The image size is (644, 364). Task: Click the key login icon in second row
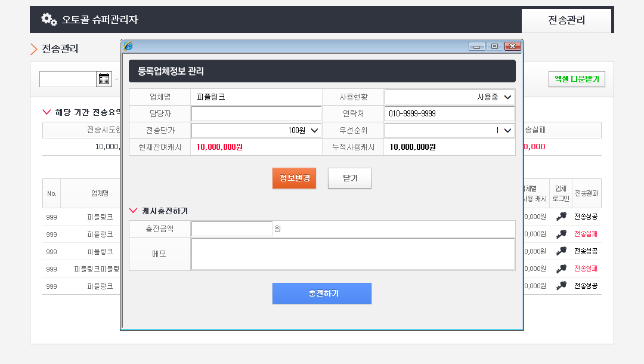(x=561, y=234)
